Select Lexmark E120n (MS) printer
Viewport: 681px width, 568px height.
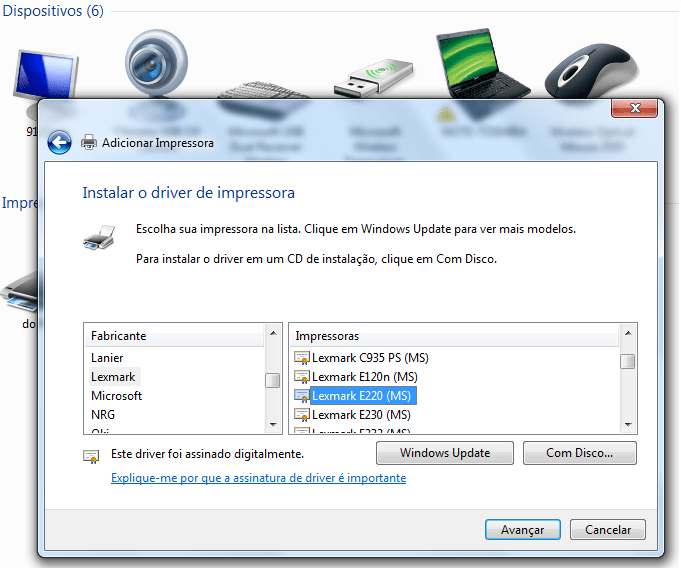[x=365, y=377]
